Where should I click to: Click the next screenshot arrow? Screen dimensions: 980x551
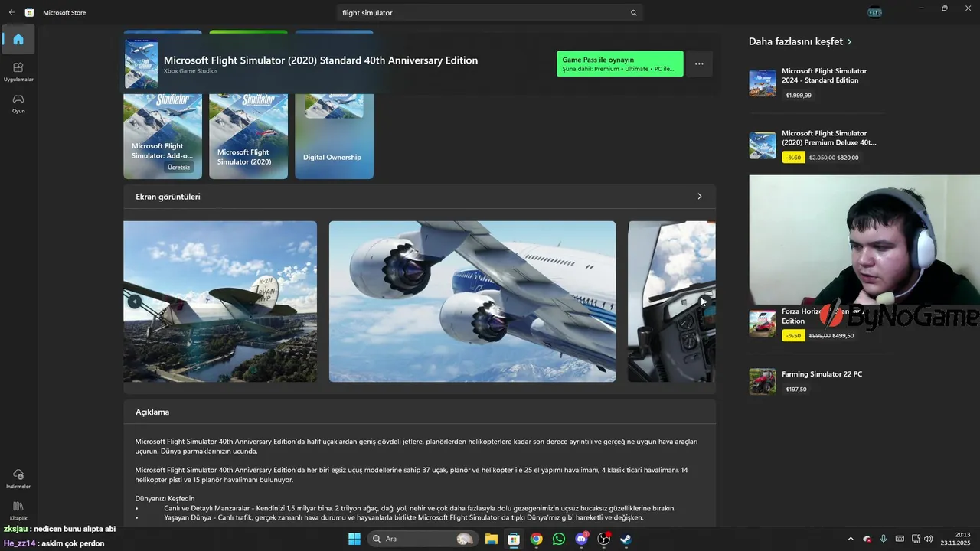click(706, 302)
